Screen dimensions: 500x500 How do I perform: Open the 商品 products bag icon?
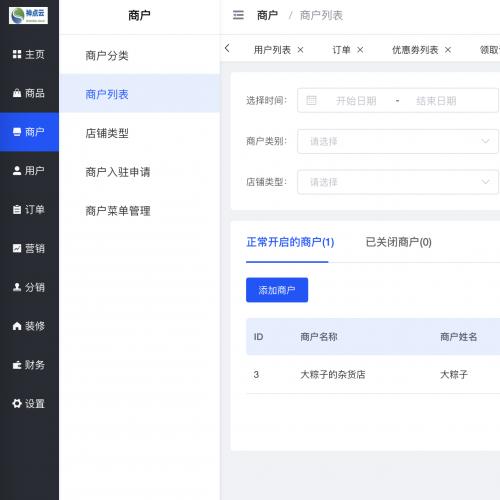pos(17,93)
